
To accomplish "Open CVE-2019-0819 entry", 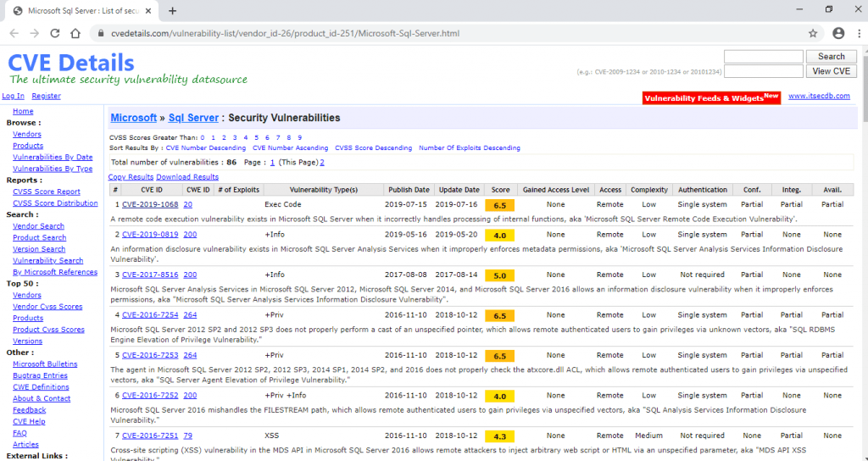I will (x=150, y=235).
